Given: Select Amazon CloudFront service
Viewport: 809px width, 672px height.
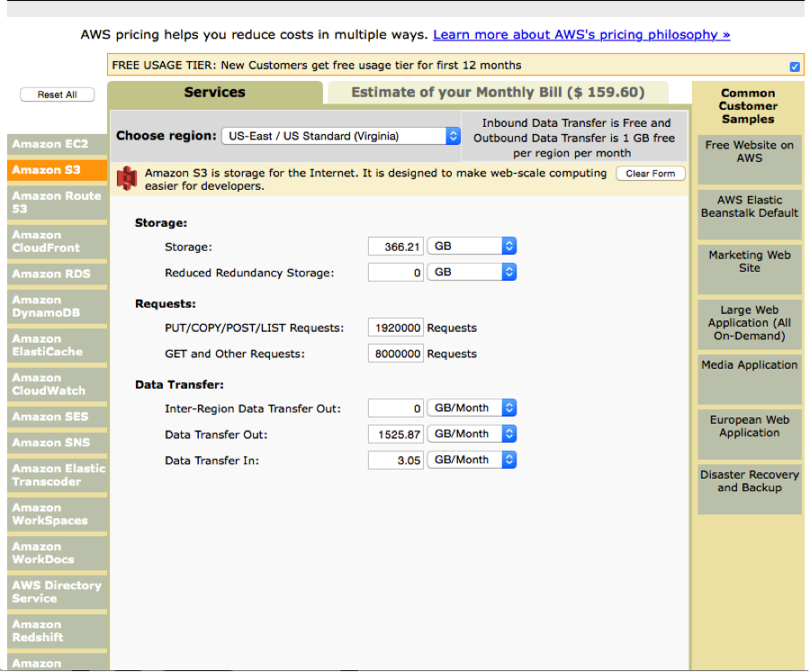Looking at the screenshot, I should coord(58,241).
